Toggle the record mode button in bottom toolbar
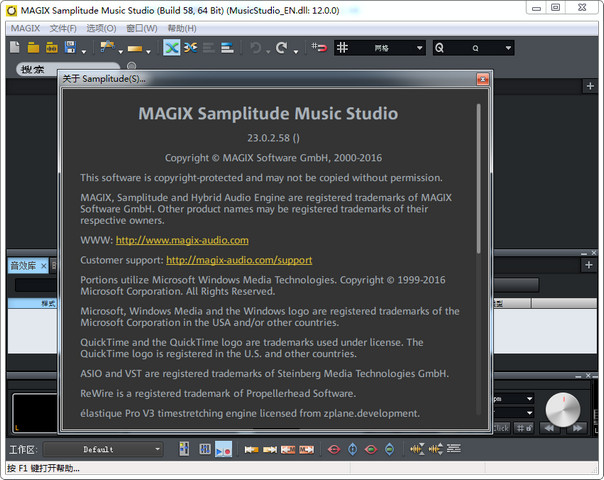The image size is (604, 480). pos(223,450)
